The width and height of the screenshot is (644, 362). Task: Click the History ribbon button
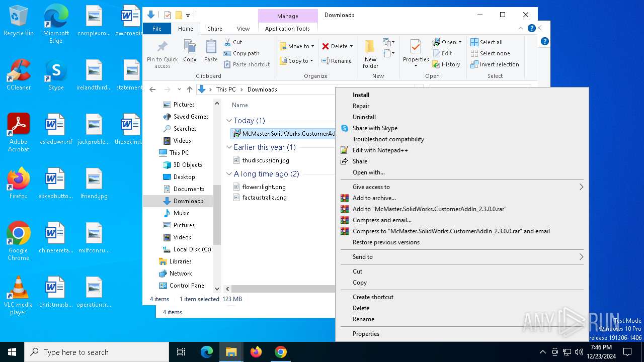pyautogui.click(x=446, y=64)
